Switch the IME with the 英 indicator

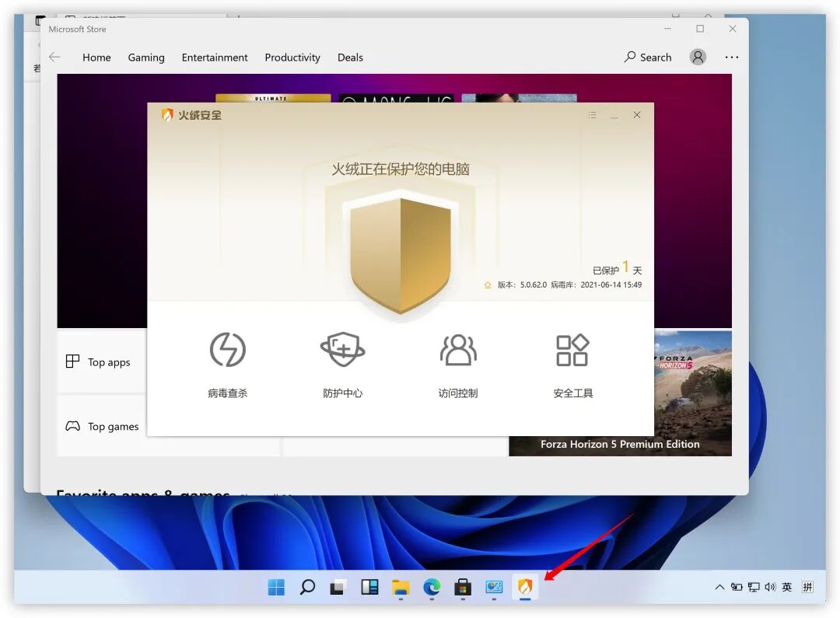point(789,587)
